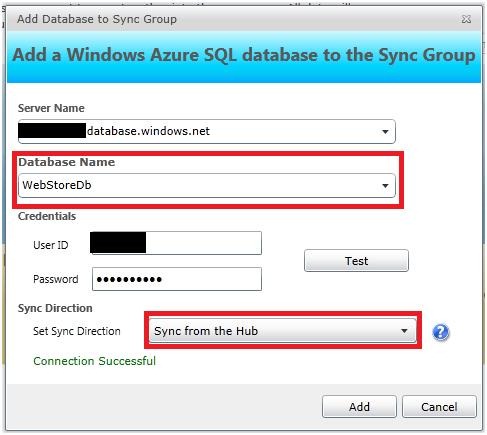Click the Test connection button
Image resolution: width=487 pixels, height=435 pixels.
click(x=356, y=261)
